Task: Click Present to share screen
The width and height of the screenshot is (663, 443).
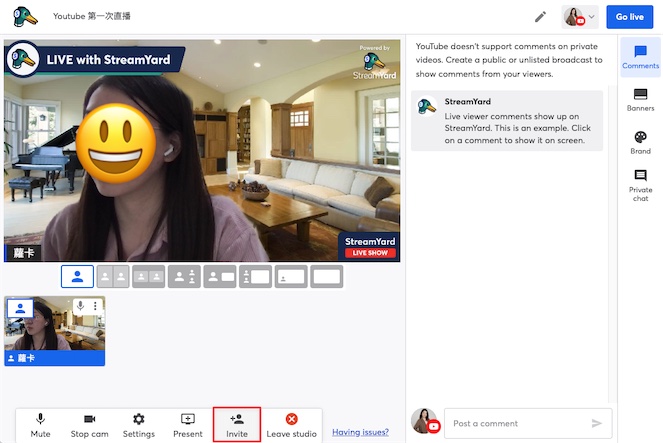Action: (188, 425)
